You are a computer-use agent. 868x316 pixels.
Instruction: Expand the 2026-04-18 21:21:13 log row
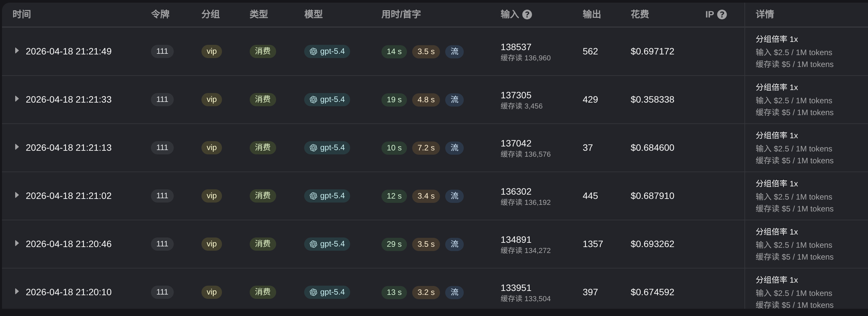pyautogui.click(x=16, y=147)
